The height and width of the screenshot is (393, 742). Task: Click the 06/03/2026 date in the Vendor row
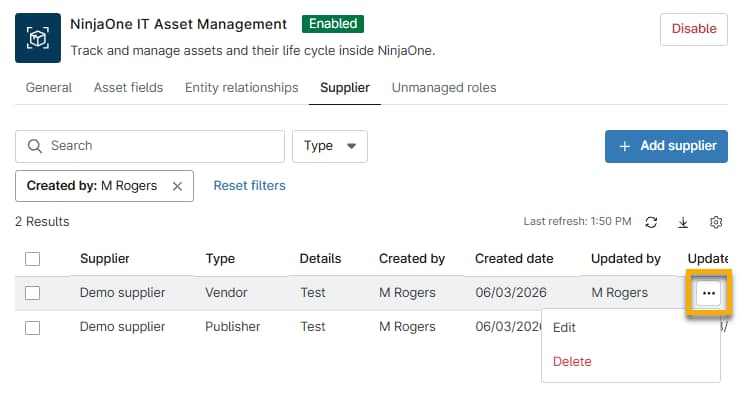pos(511,293)
